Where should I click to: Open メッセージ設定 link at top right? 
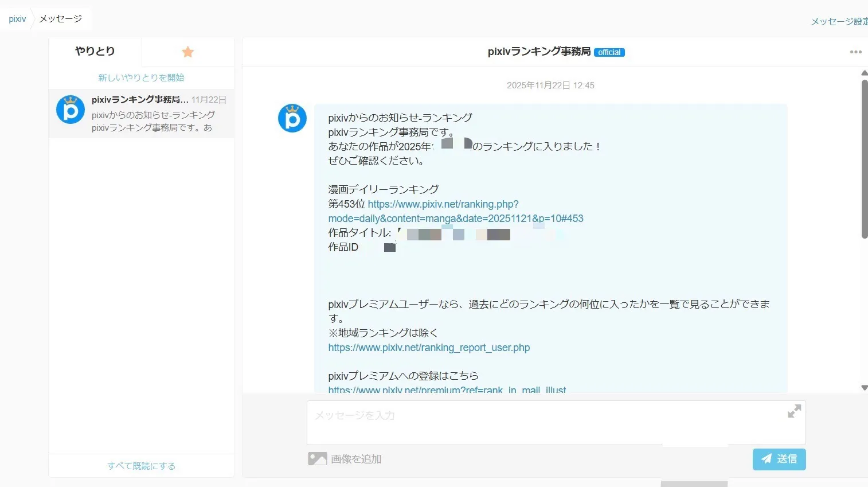pos(839,21)
